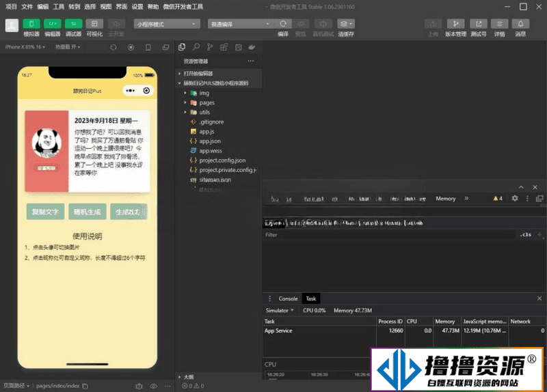The image size is (547, 392).
Task: Open the 设置 menu
Action: pyautogui.click(x=137, y=7)
